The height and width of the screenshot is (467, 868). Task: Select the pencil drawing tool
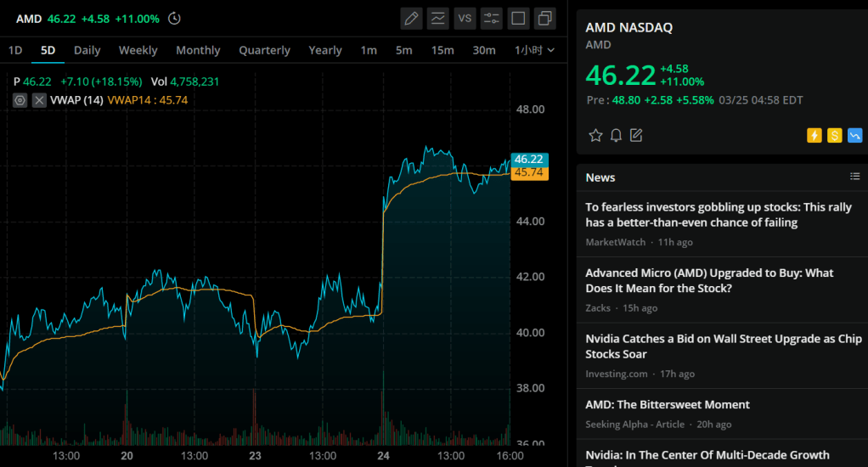(x=412, y=18)
